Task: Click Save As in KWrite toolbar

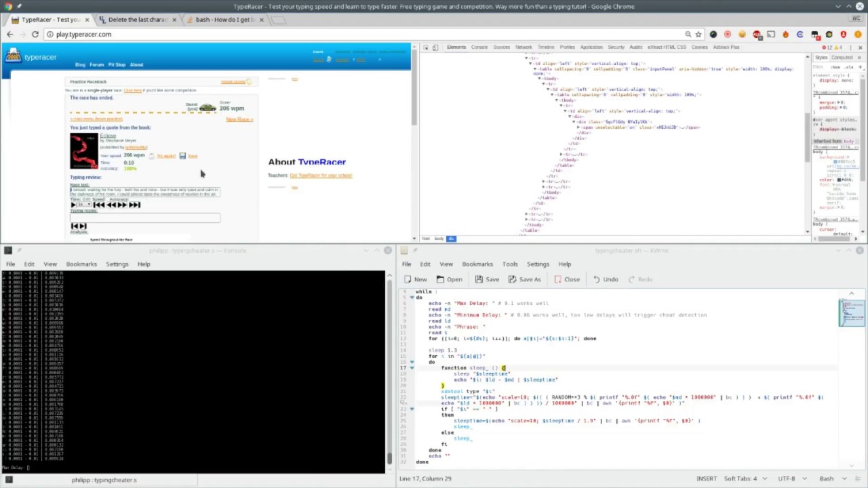Action: [x=524, y=279]
